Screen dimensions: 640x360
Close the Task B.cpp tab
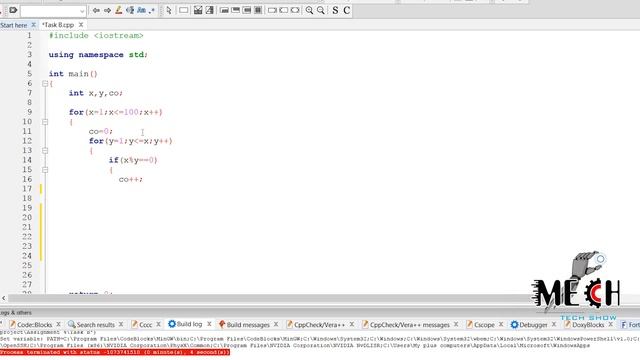[x=81, y=25]
